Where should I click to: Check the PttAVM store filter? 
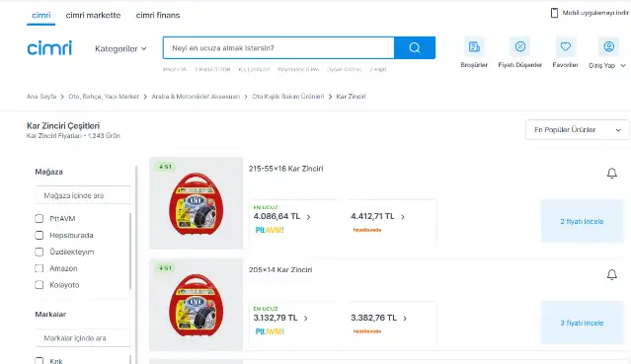[39, 218]
